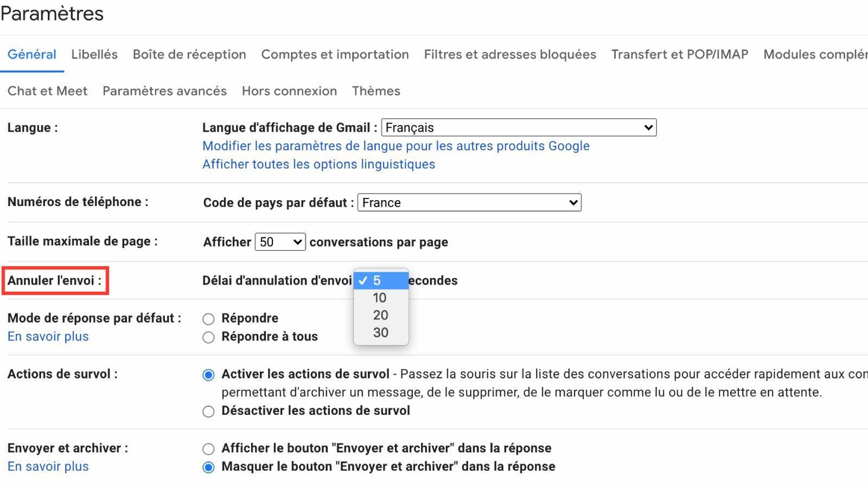868x488 pixels.
Task: Open the conversations per page dropdown
Action: point(280,242)
